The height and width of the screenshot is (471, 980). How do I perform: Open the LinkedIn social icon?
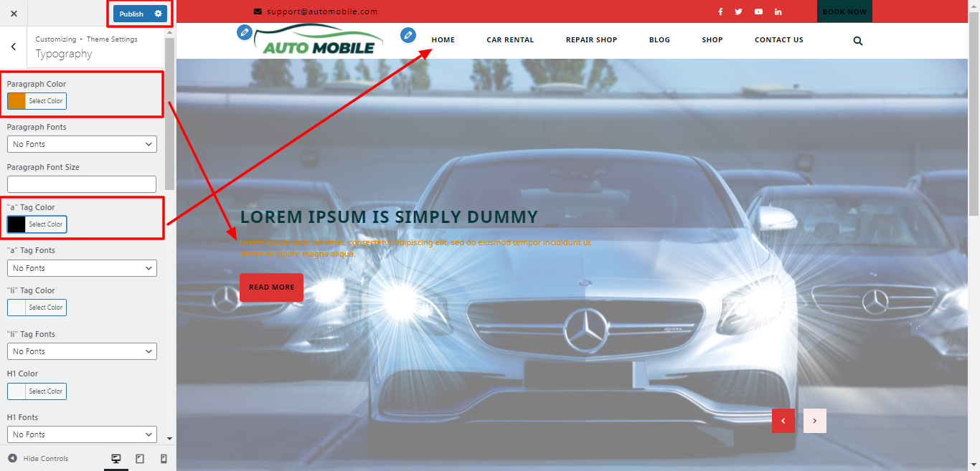778,11
